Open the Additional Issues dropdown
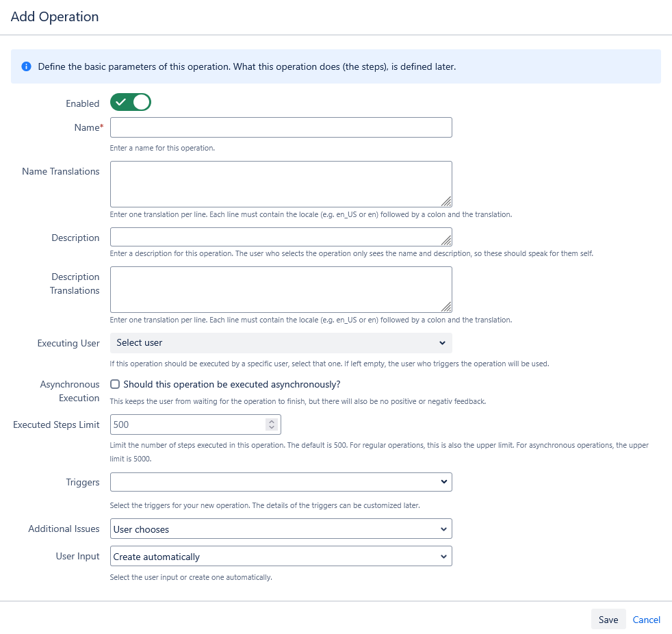The width and height of the screenshot is (672, 634). (281, 529)
